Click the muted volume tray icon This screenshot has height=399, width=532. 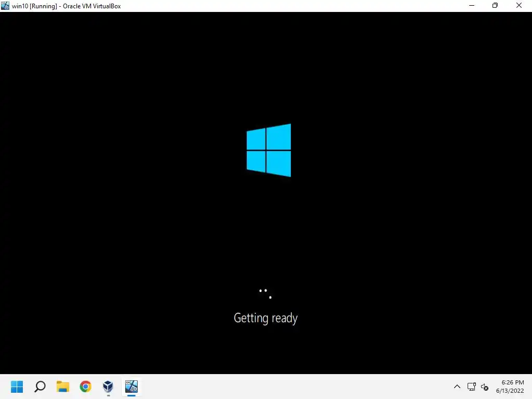[x=485, y=387]
